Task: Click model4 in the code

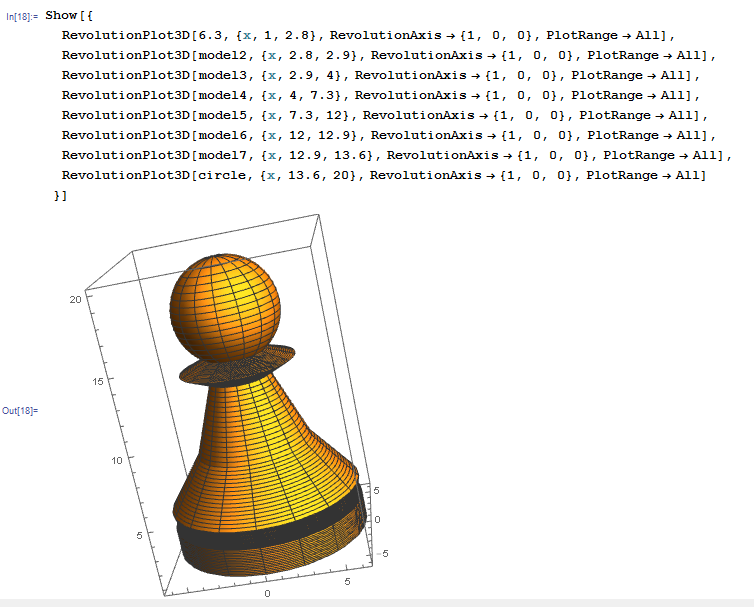Action: [x=222, y=95]
